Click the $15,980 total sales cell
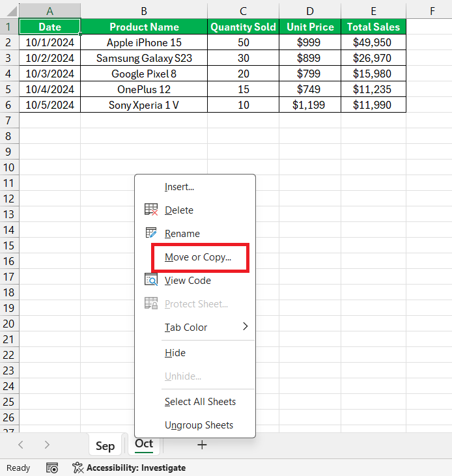 (x=373, y=74)
